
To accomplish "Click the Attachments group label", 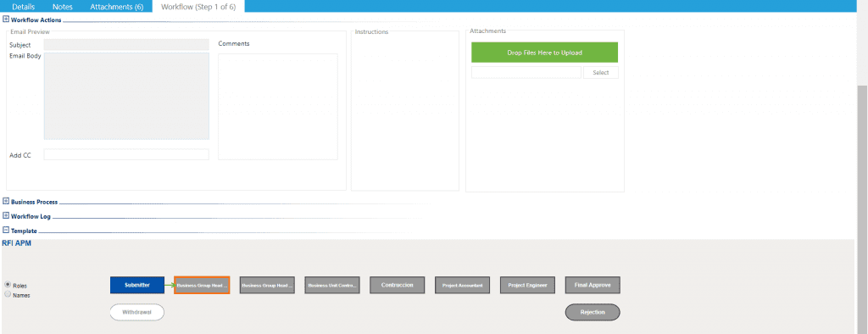I will pos(487,31).
